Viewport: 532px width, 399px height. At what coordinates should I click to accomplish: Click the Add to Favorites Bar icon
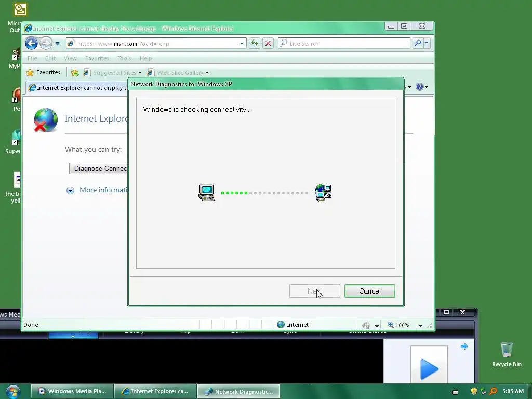[x=75, y=73]
